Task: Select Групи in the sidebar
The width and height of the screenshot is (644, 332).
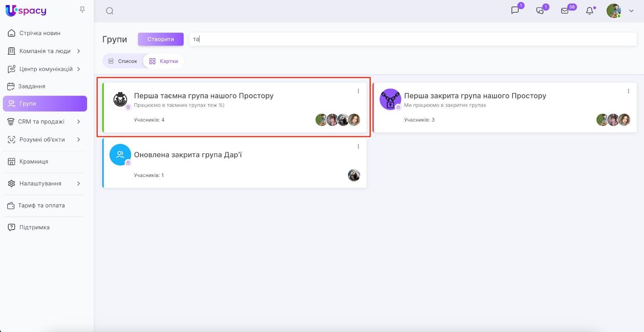Action: [x=45, y=103]
